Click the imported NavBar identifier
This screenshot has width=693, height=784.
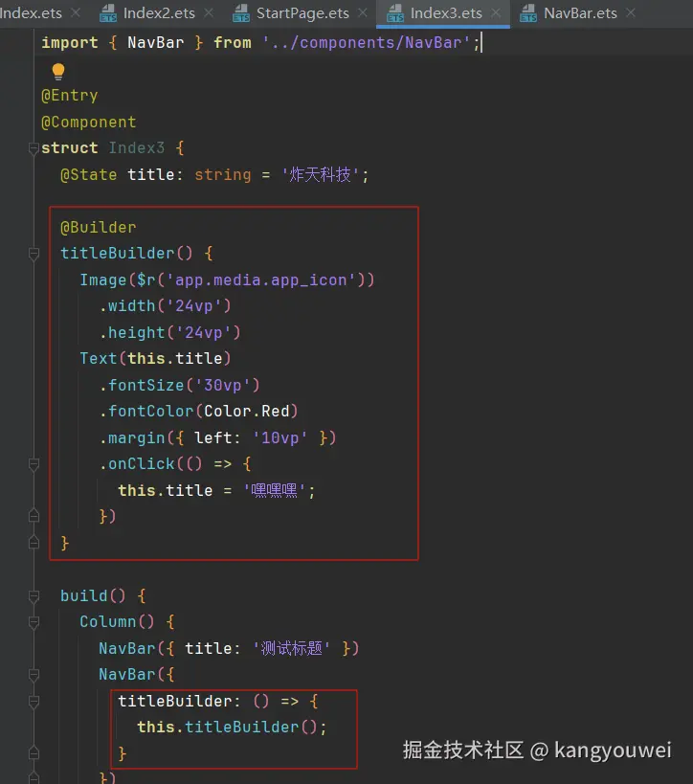(155, 42)
